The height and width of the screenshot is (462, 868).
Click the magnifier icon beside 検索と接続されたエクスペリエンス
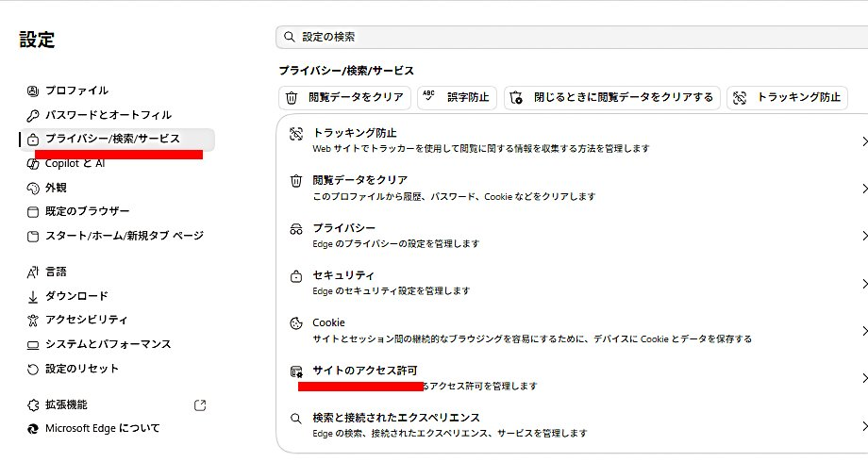(x=296, y=419)
